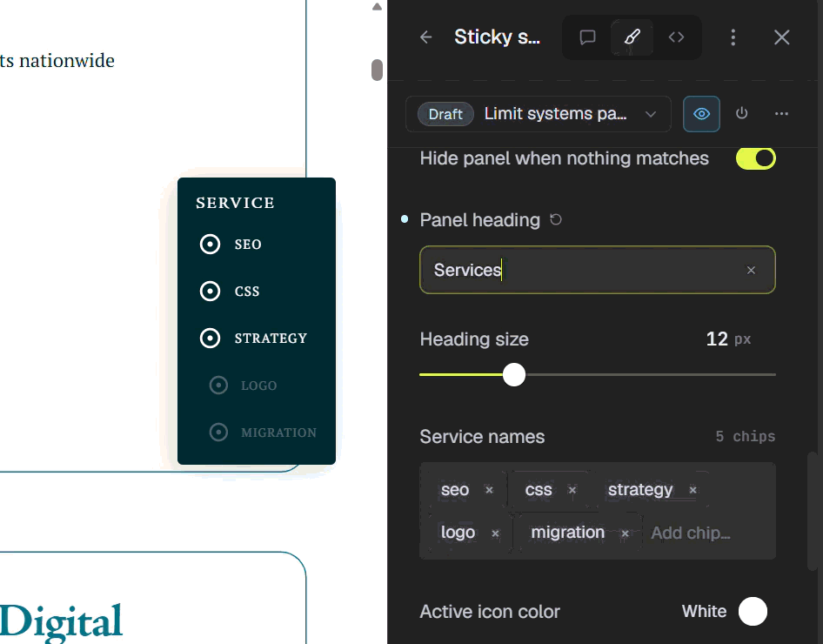Click the Draft status badge
Viewport: 823px width, 644px height.
tap(445, 114)
